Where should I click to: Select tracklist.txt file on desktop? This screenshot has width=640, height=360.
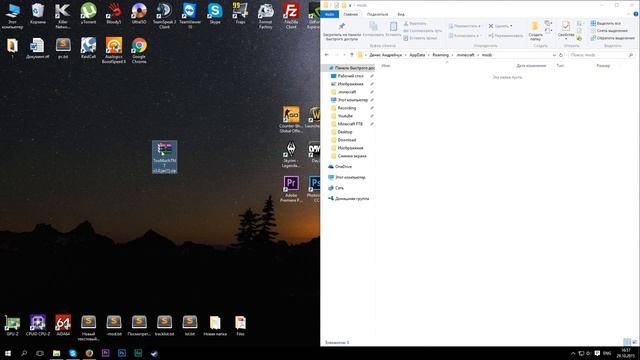pyautogui.click(x=164, y=326)
